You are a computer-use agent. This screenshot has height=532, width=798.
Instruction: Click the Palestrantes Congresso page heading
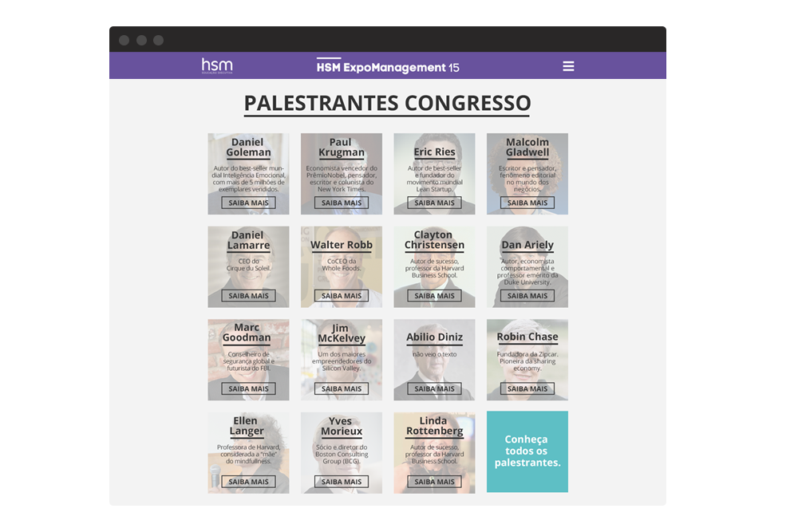(387, 103)
